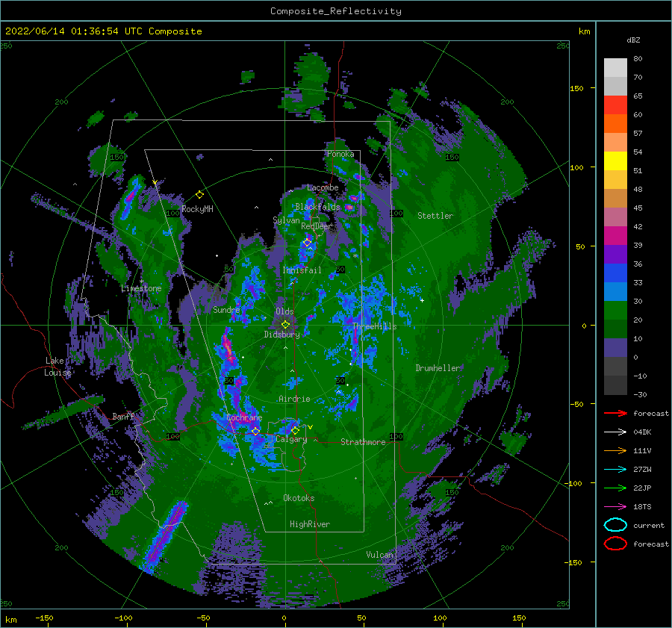
Task: Click the Innisfail label
Action: (302, 270)
